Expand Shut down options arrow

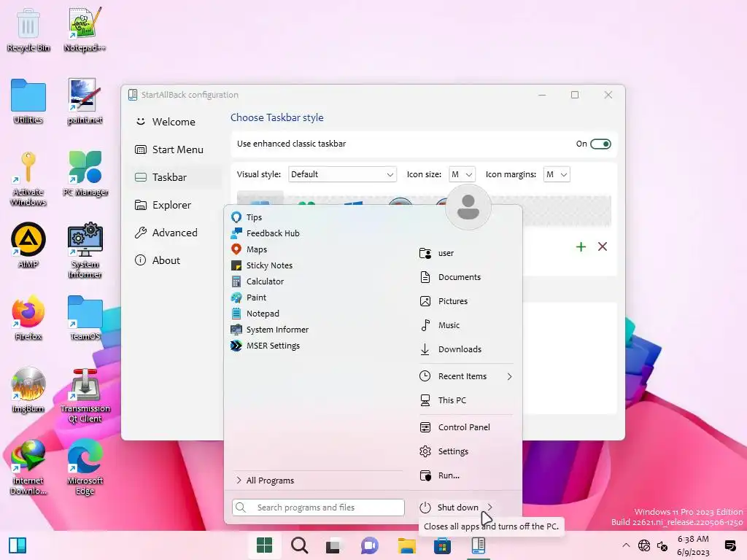coord(489,507)
